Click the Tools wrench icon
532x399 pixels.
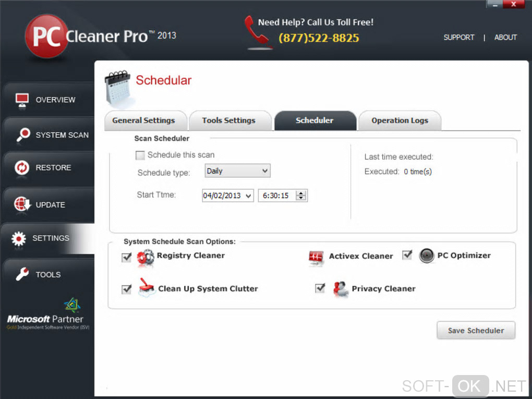(22, 274)
